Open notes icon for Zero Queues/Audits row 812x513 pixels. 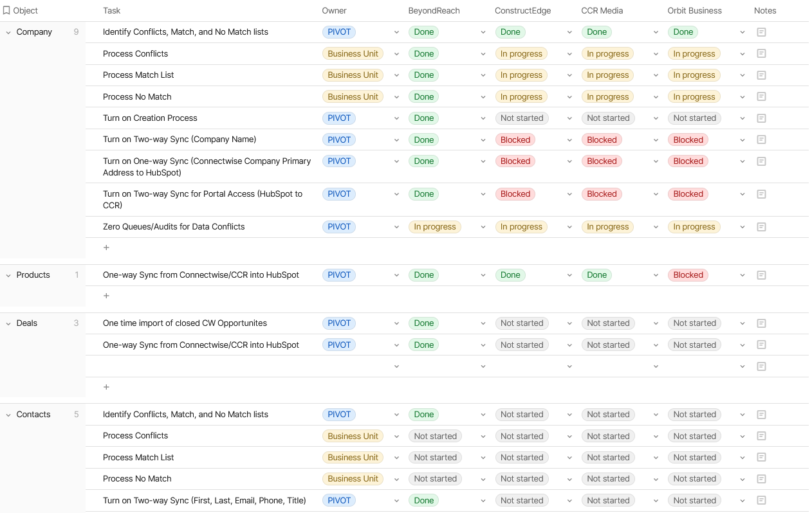761,227
